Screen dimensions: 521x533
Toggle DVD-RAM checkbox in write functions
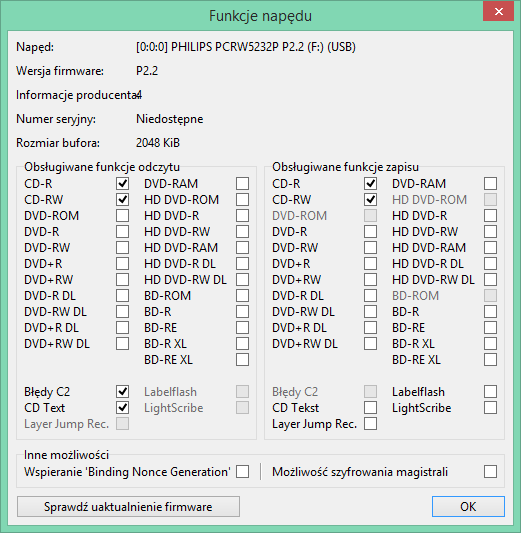coord(490,184)
